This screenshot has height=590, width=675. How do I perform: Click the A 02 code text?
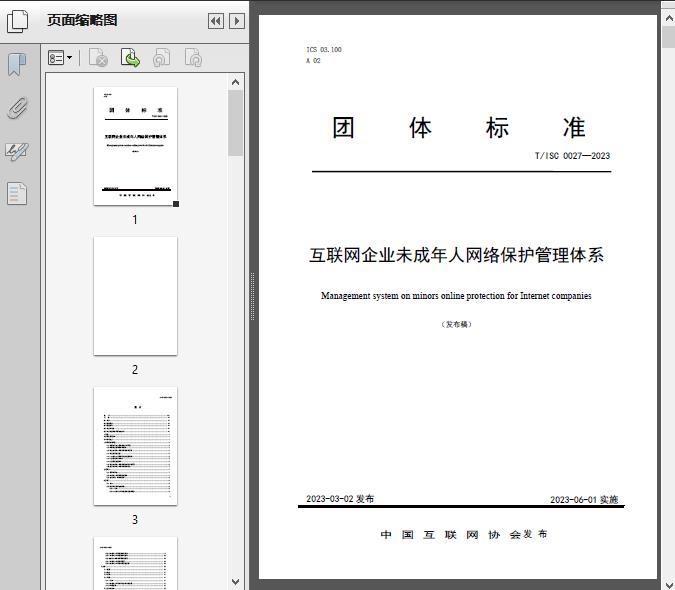coord(313,61)
